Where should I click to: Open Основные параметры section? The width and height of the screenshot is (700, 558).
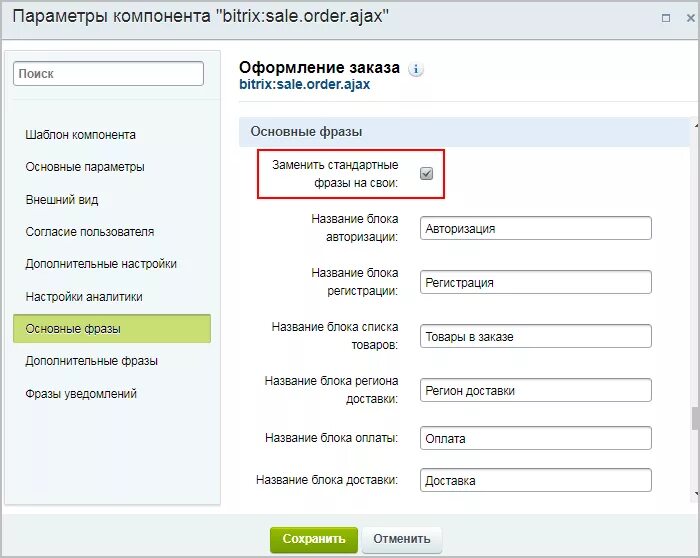click(x=85, y=167)
